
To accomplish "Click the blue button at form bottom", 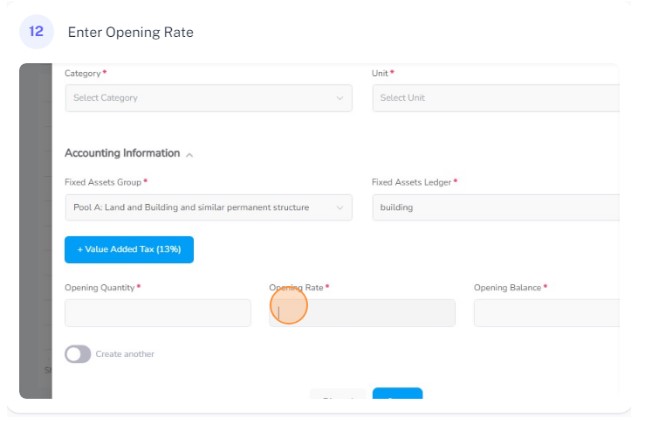I will click(398, 393).
